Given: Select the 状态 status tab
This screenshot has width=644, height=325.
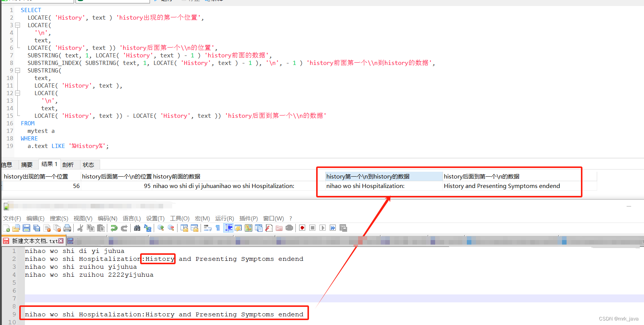Looking at the screenshot, I should coord(88,165).
